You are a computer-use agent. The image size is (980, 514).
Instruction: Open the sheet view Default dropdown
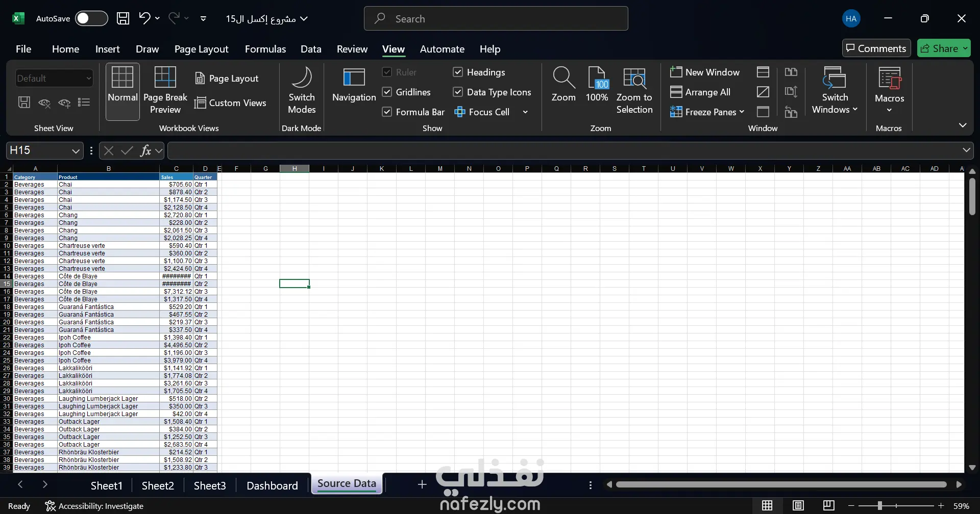point(54,79)
